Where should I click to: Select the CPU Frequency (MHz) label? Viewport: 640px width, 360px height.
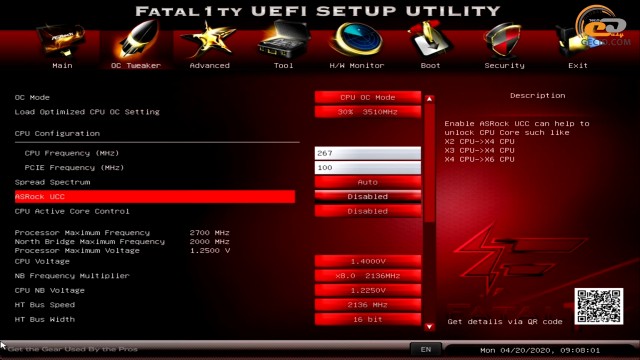71,153
